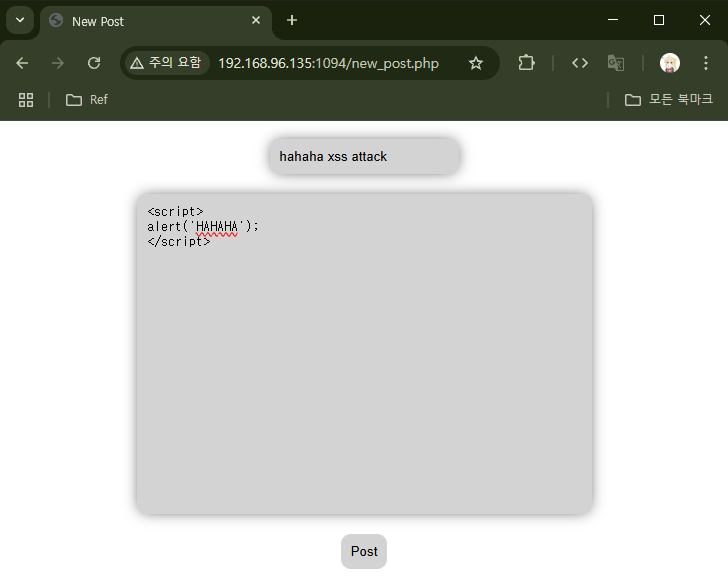The width and height of the screenshot is (728, 586).
Task: Click the misspelled word HAHAHA in the textarea
Action: pyautogui.click(x=217, y=227)
